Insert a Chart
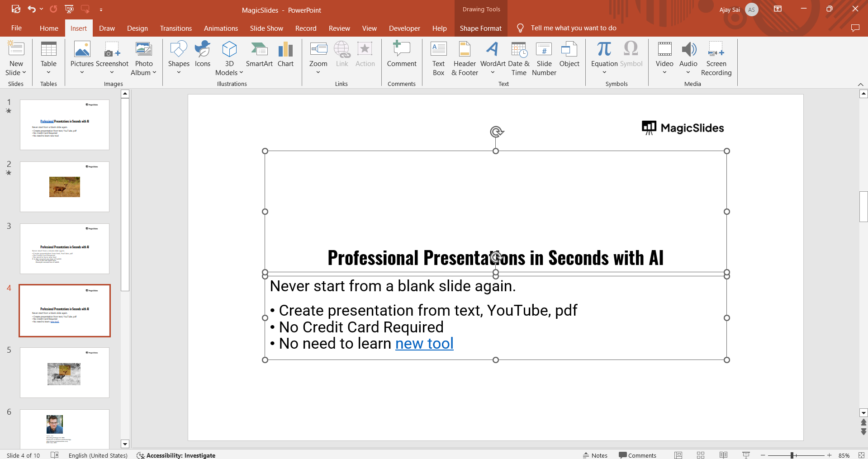 tap(285, 54)
